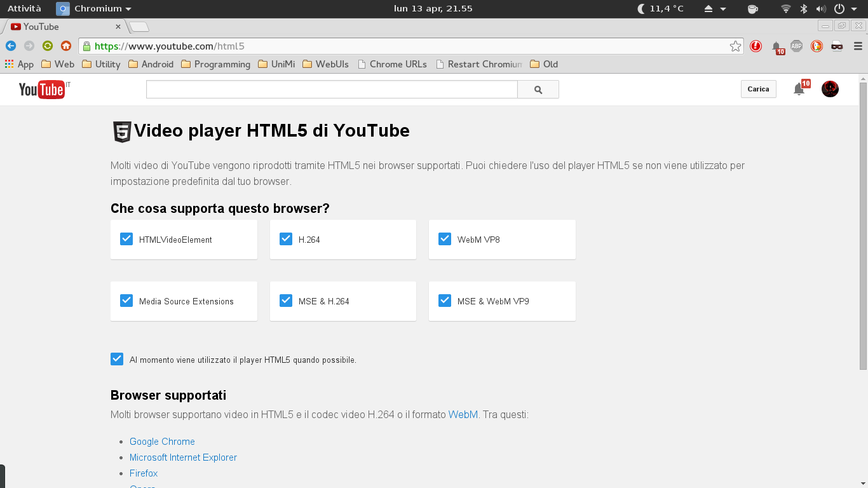Open the UniMi bookmarks folder
Viewport: 868px width, 488px height.
pos(276,64)
